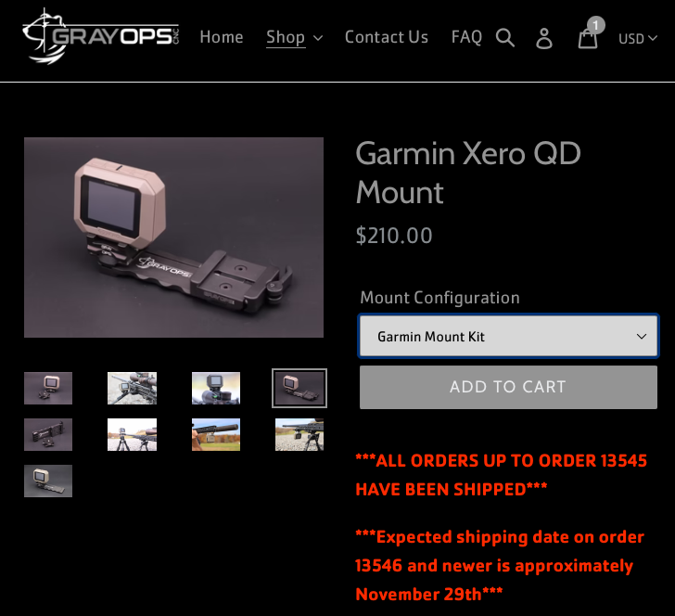Open the Mount Configuration dropdown showing Garmin Mount Kit

508,336
